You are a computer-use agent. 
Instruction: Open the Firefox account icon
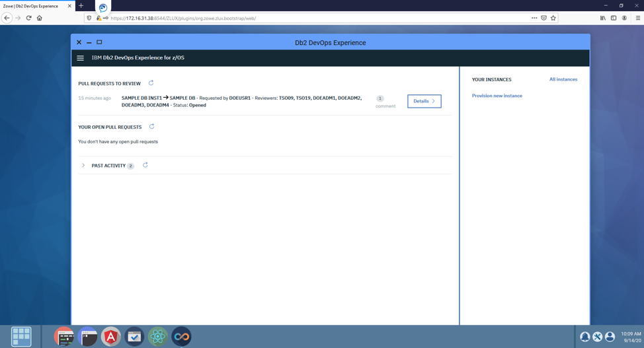point(624,18)
